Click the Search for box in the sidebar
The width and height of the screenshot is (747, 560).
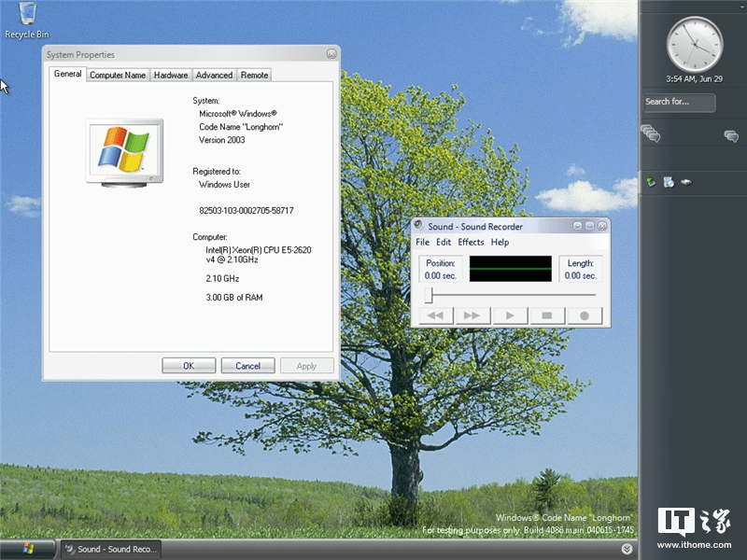coord(679,103)
